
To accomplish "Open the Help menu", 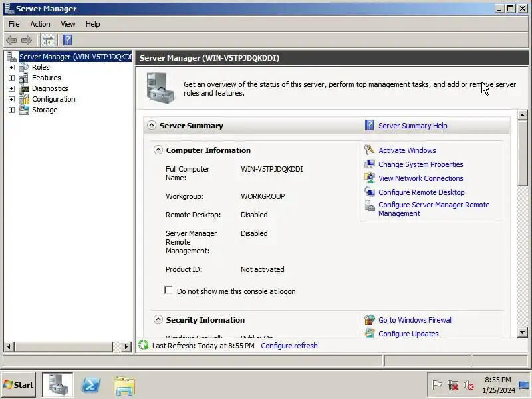I will (x=92, y=24).
